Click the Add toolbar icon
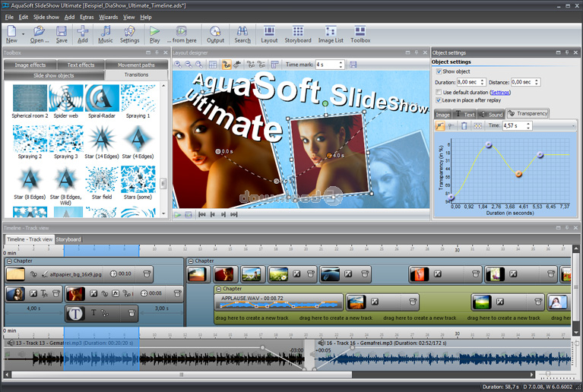The image size is (583, 392). [83, 34]
